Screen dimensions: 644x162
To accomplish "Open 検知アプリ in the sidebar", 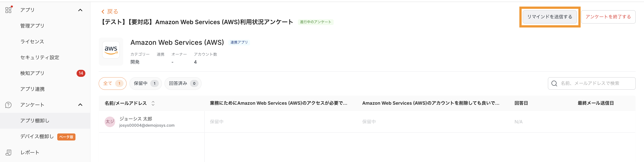I will (32, 73).
